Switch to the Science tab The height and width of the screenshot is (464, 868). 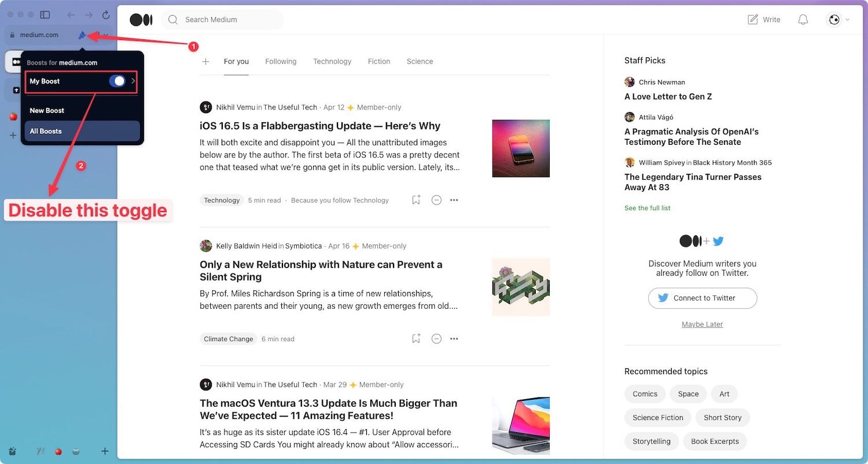pyautogui.click(x=420, y=61)
